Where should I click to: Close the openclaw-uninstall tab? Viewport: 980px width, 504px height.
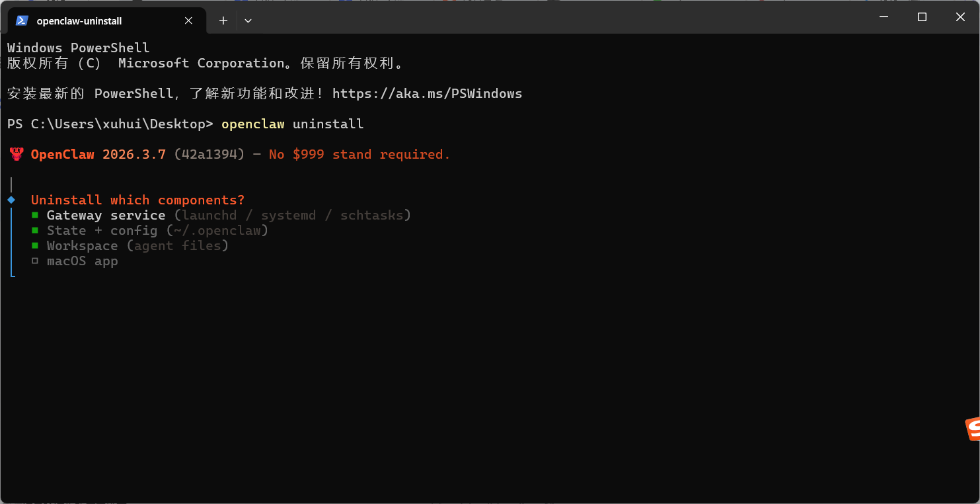point(188,21)
